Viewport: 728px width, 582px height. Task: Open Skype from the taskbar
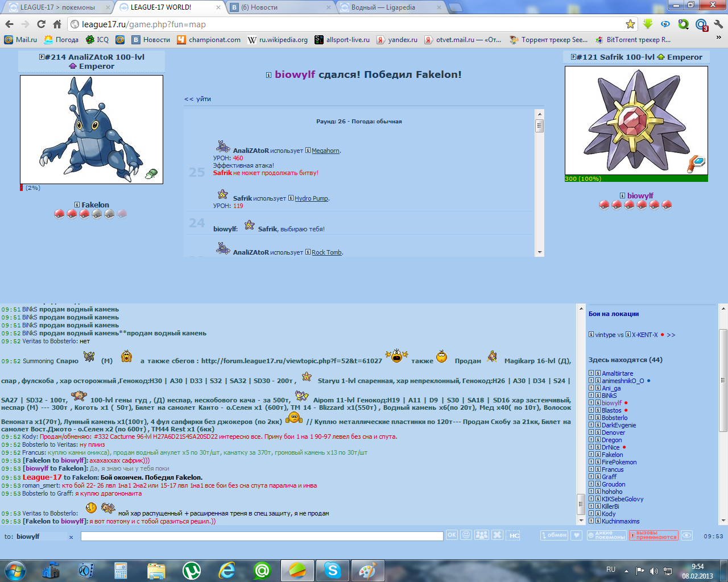pos(332,570)
